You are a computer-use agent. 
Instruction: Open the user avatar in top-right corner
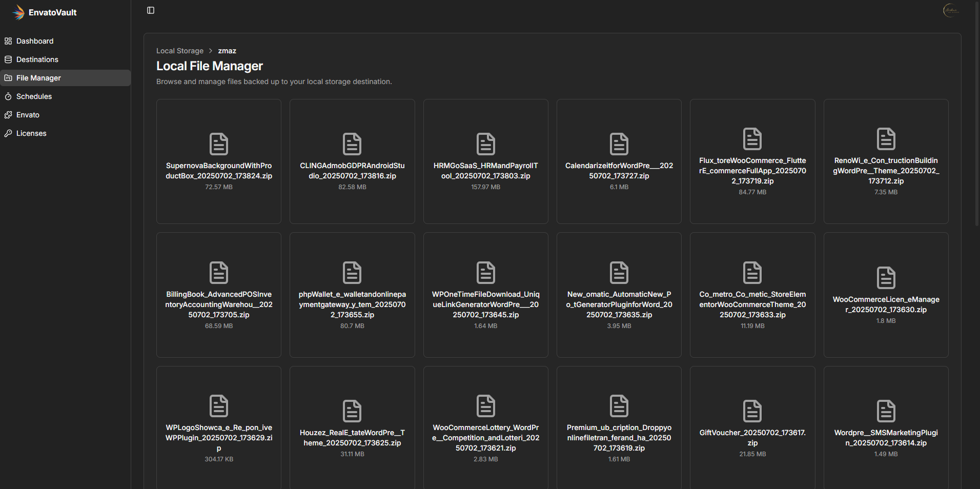click(951, 10)
